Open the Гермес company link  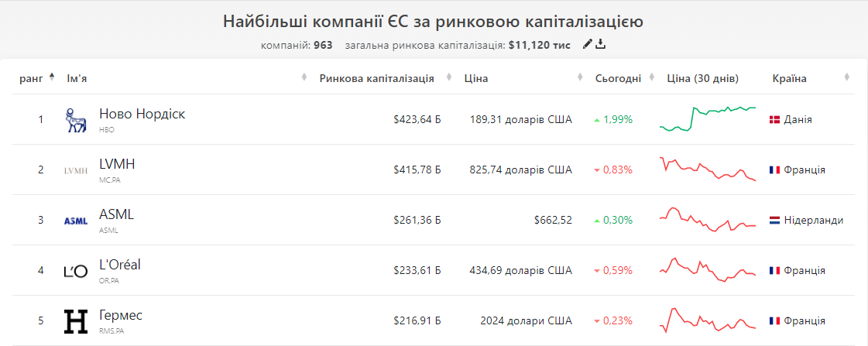coord(121,316)
